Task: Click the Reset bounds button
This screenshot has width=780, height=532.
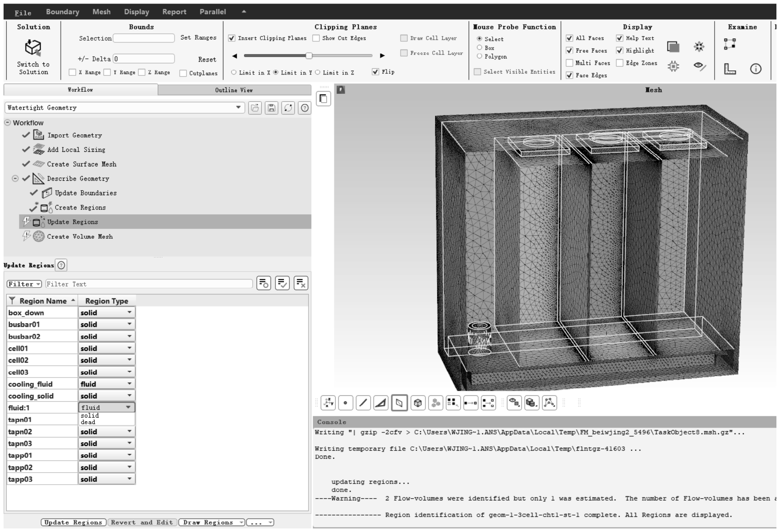Action: pos(207,59)
